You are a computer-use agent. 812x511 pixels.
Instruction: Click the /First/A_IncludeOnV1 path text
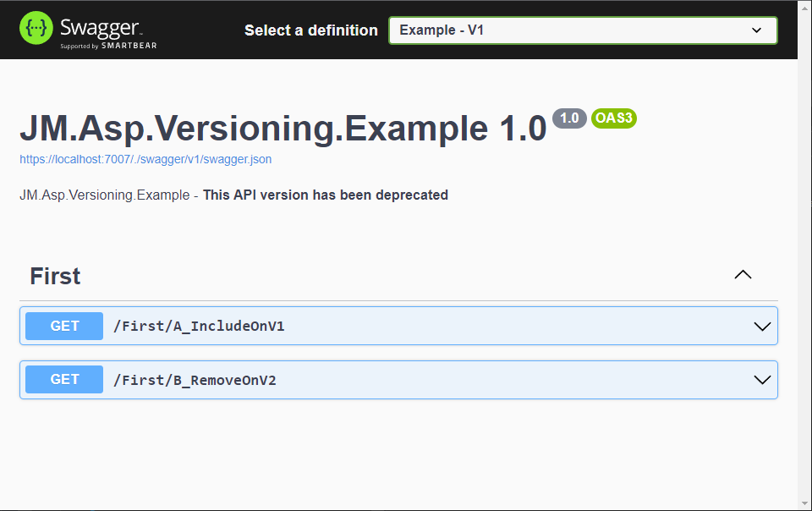(x=199, y=327)
